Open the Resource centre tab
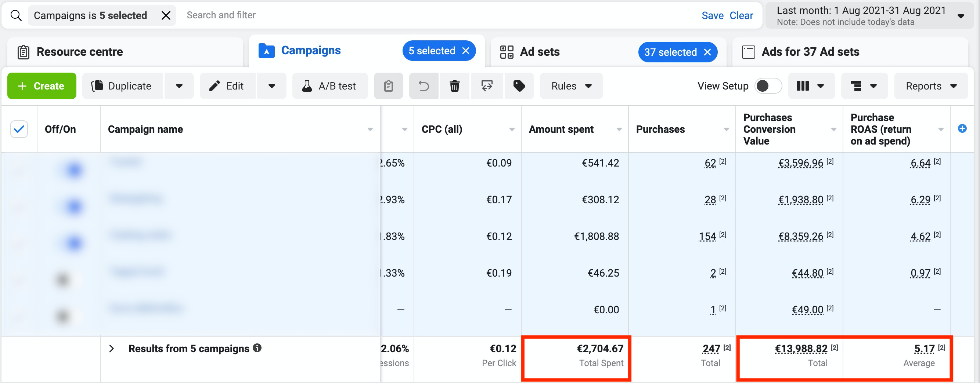 tap(79, 52)
